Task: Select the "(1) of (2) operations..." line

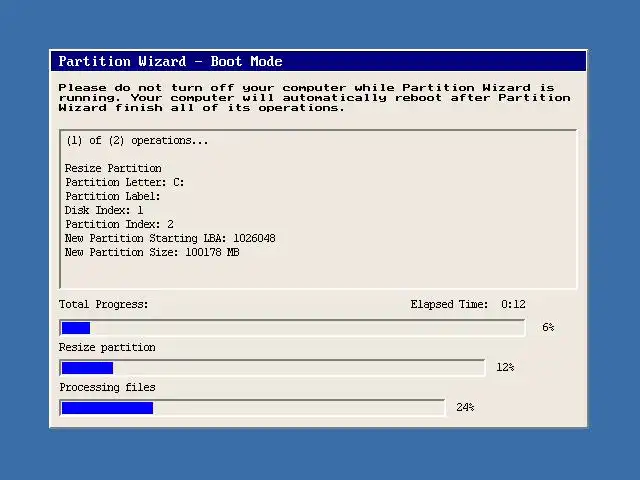Action: pyautogui.click(x=137, y=140)
